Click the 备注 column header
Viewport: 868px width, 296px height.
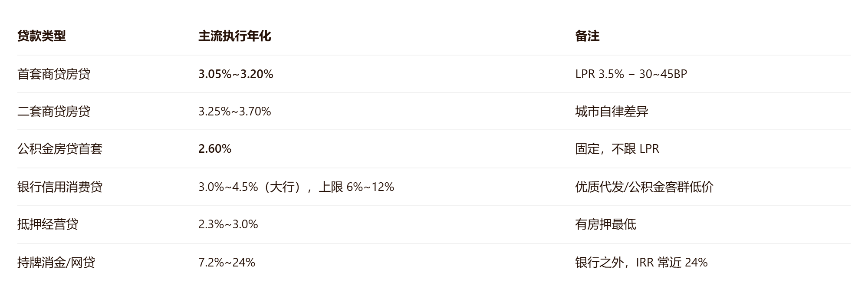(x=587, y=36)
